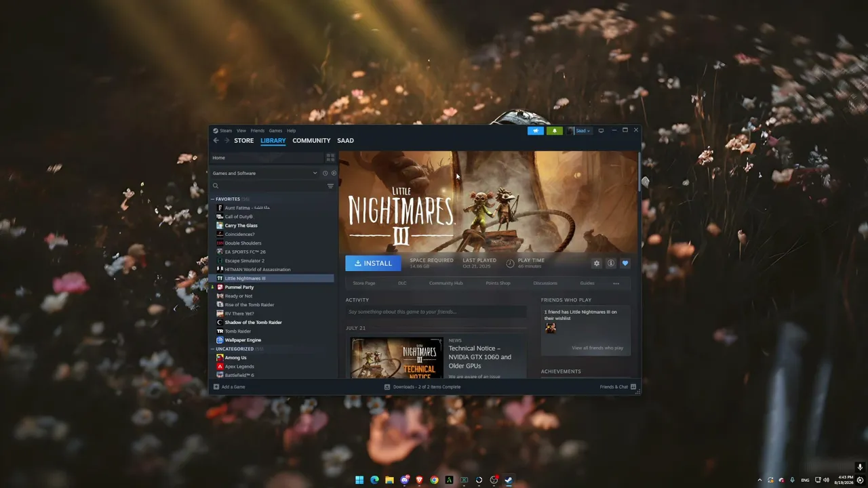Select Coincidences? in the library list
The height and width of the screenshot is (488, 868).
(273, 235)
